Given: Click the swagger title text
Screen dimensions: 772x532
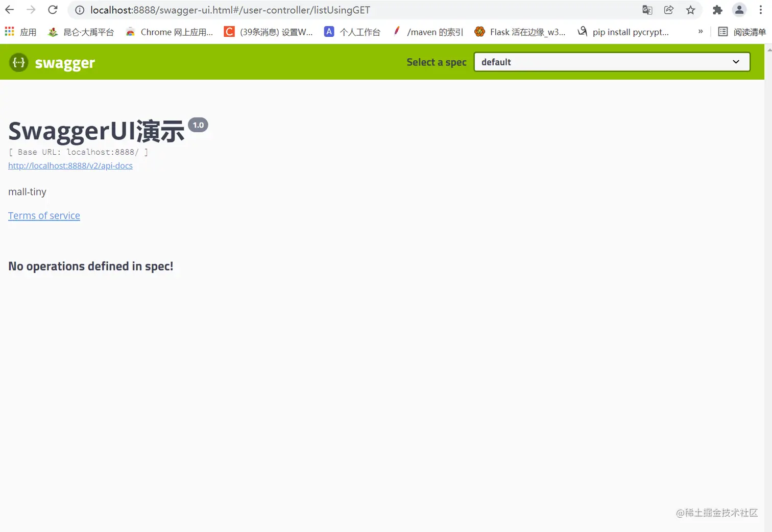Looking at the screenshot, I should [65, 63].
